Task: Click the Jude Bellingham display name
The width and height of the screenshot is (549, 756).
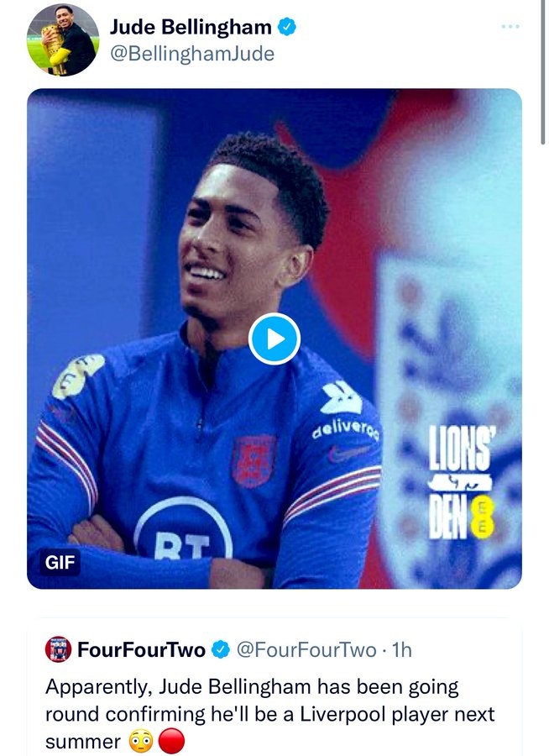Action: (x=191, y=28)
